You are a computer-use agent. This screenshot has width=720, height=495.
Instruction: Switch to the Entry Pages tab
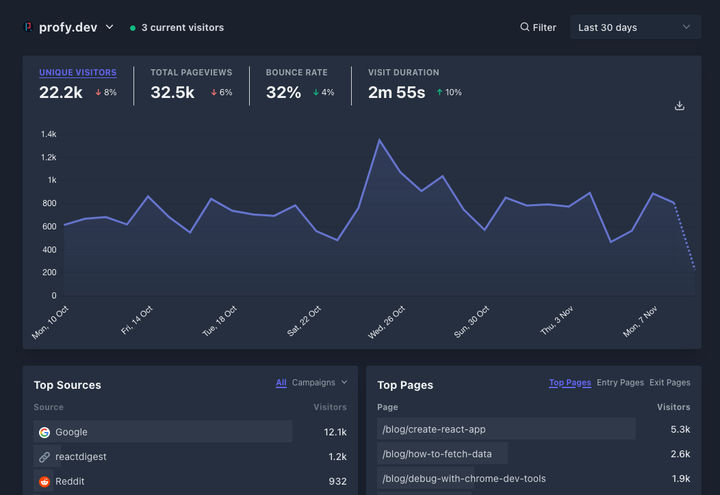pos(620,383)
